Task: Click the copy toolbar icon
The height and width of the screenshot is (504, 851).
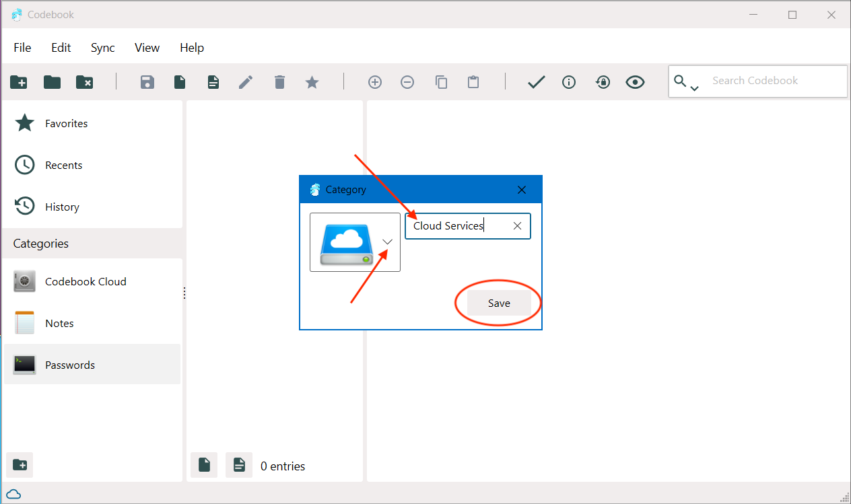Action: pos(441,82)
